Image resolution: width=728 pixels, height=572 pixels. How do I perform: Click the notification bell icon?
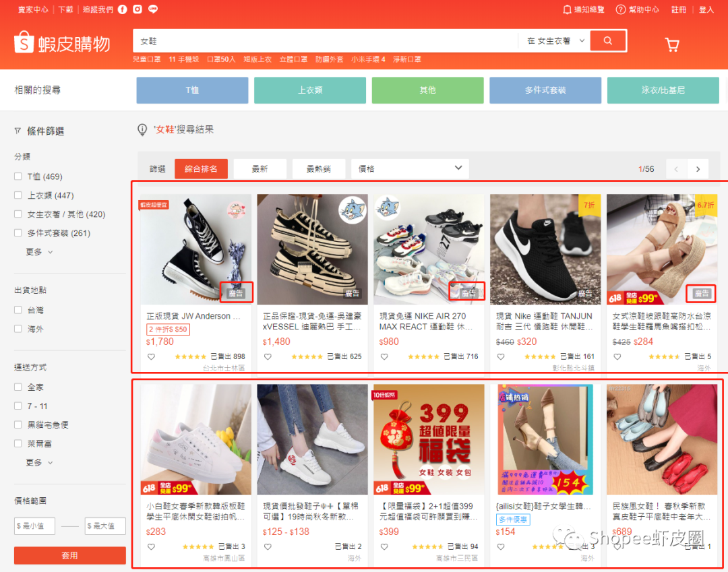567,9
